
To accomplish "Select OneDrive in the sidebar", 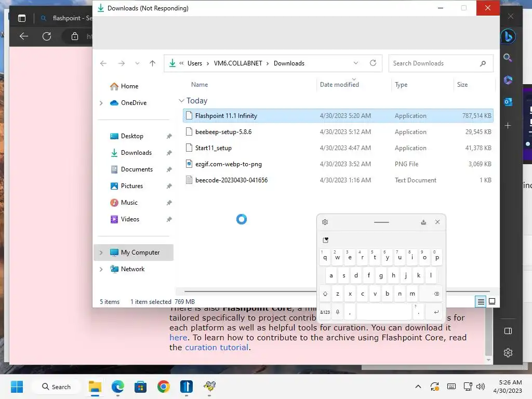I will click(134, 103).
